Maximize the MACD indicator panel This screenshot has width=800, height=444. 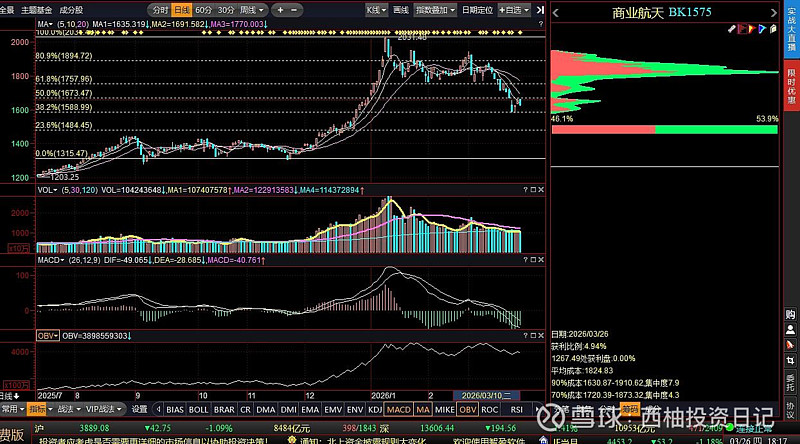click(533, 260)
